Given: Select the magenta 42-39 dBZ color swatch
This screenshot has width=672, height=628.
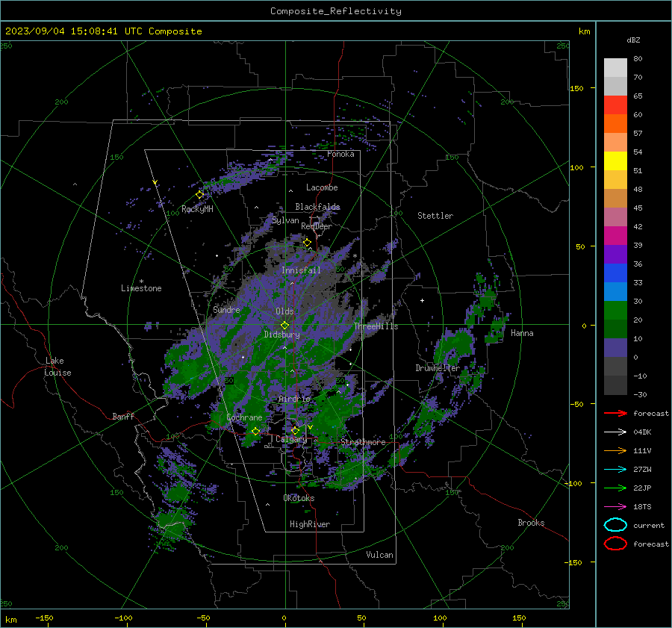Looking at the screenshot, I should click(x=615, y=235).
